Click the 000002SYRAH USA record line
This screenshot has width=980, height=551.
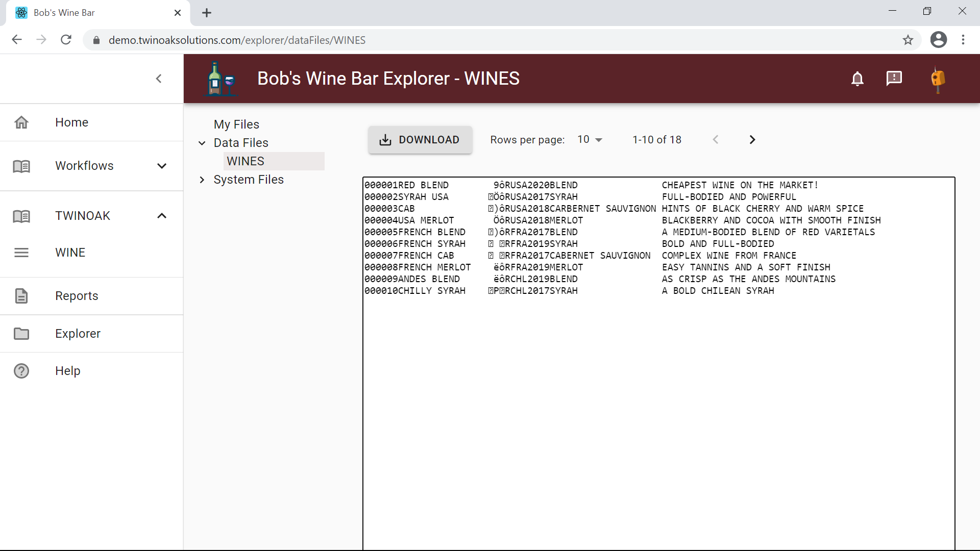580,197
